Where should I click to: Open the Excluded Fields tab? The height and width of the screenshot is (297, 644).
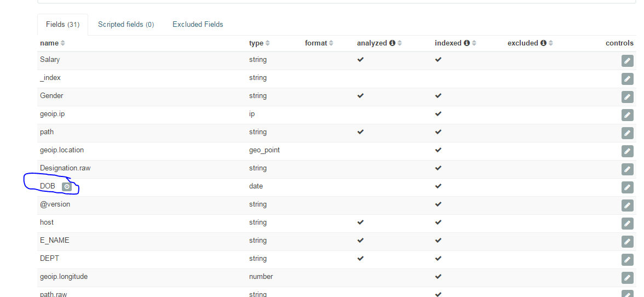point(198,24)
